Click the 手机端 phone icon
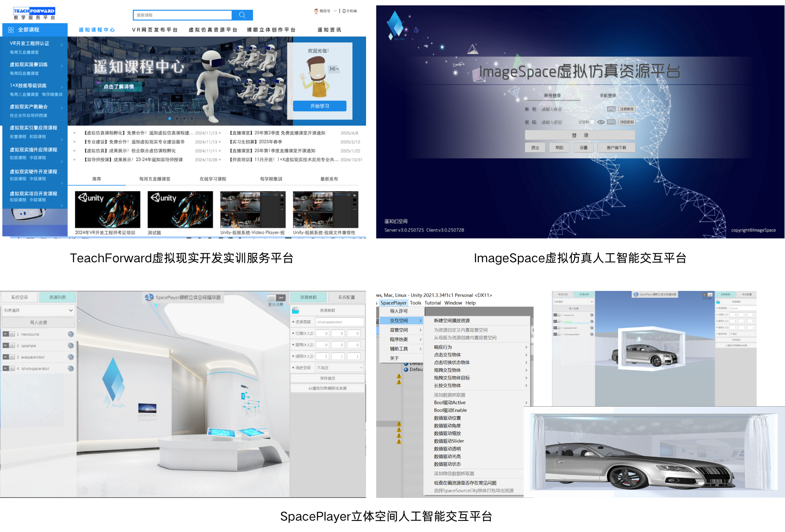Screen dimensions: 785x532 [344, 11]
